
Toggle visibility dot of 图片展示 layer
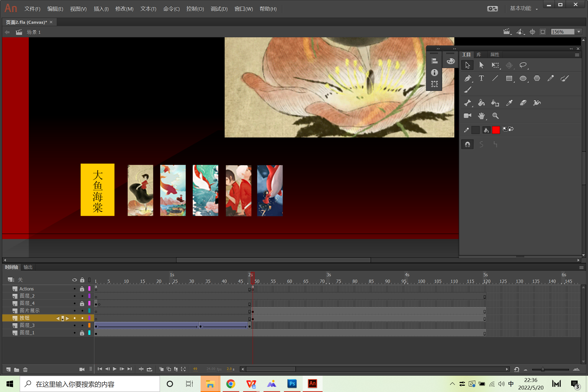75,311
